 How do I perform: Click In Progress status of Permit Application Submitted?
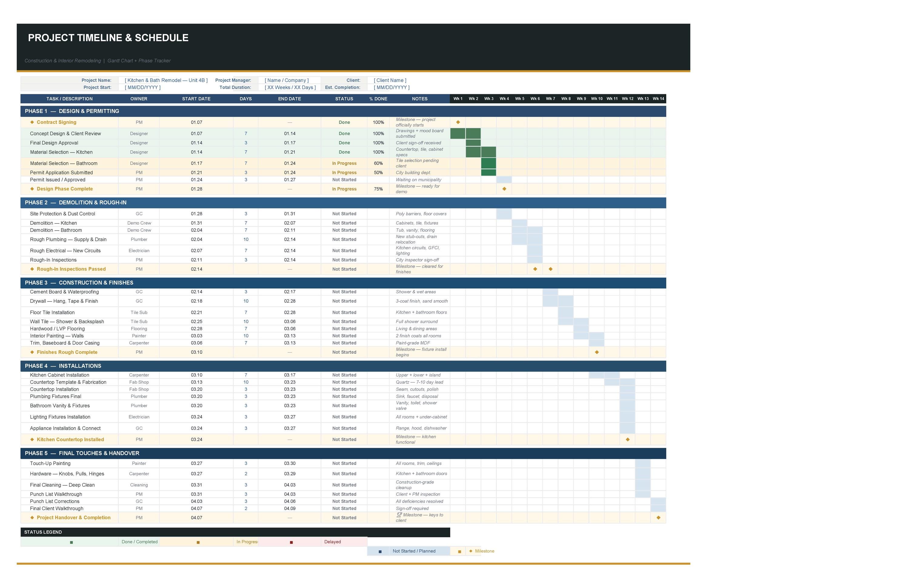[x=344, y=173]
